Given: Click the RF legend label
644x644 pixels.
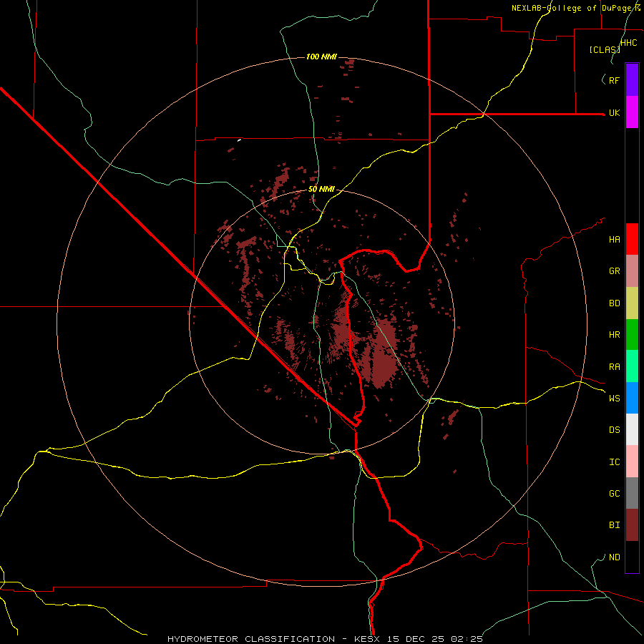Looking at the screenshot, I should [x=614, y=80].
